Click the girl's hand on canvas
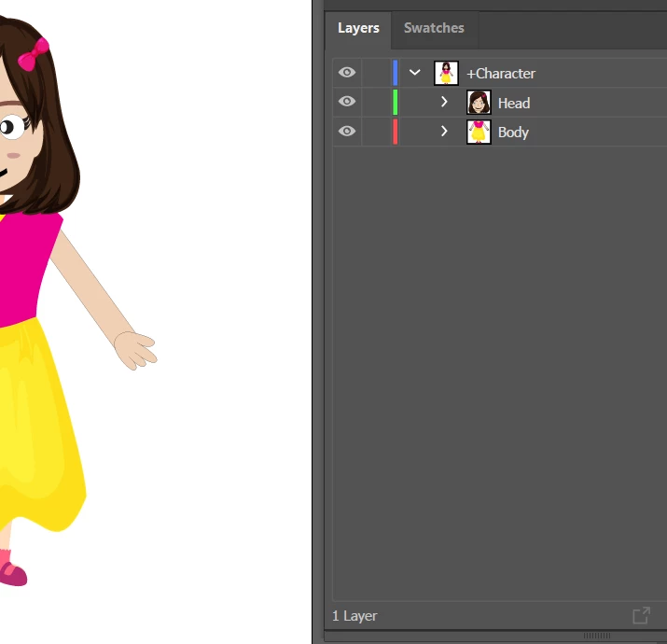667x644 pixels. click(135, 350)
